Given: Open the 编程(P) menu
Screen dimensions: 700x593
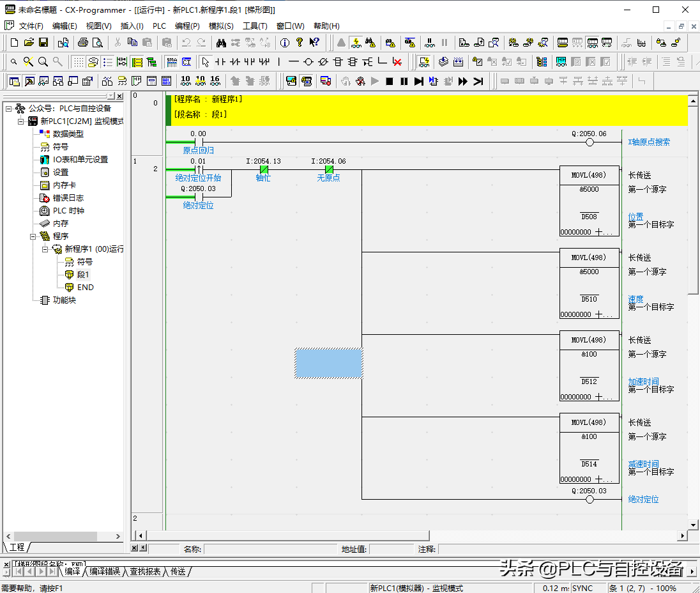Looking at the screenshot, I should [x=187, y=26].
